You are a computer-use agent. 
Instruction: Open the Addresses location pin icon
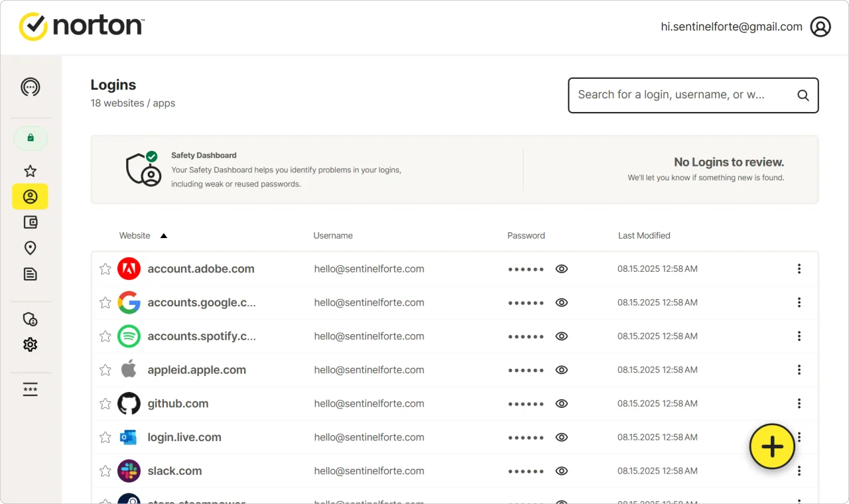pyautogui.click(x=31, y=248)
